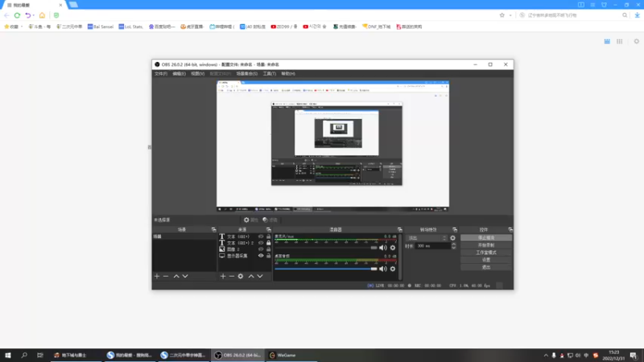Lock the first text source
Screen dimensions: 644x362
(x=269, y=237)
